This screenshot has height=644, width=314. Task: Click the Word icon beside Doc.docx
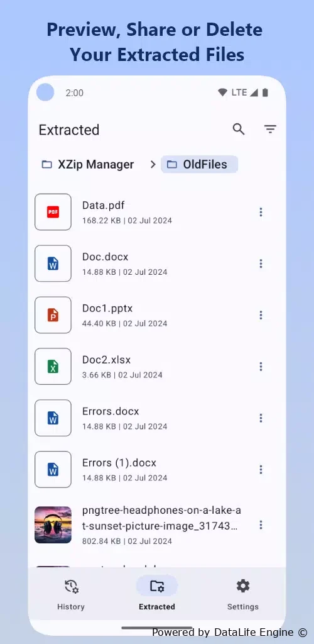click(x=53, y=264)
